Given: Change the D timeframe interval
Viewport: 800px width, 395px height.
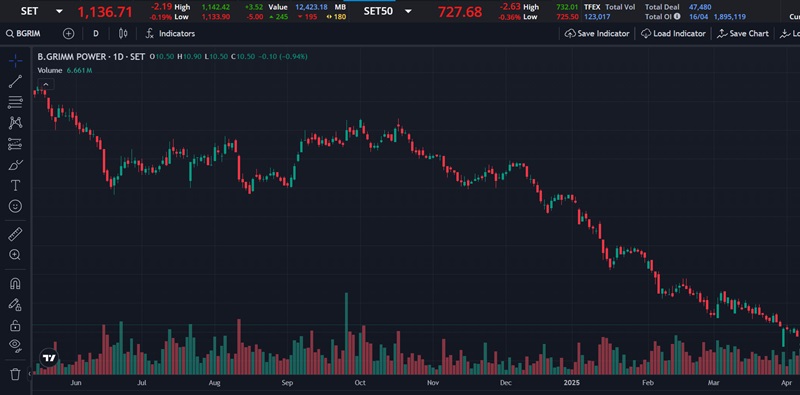Looking at the screenshot, I should pos(96,34).
